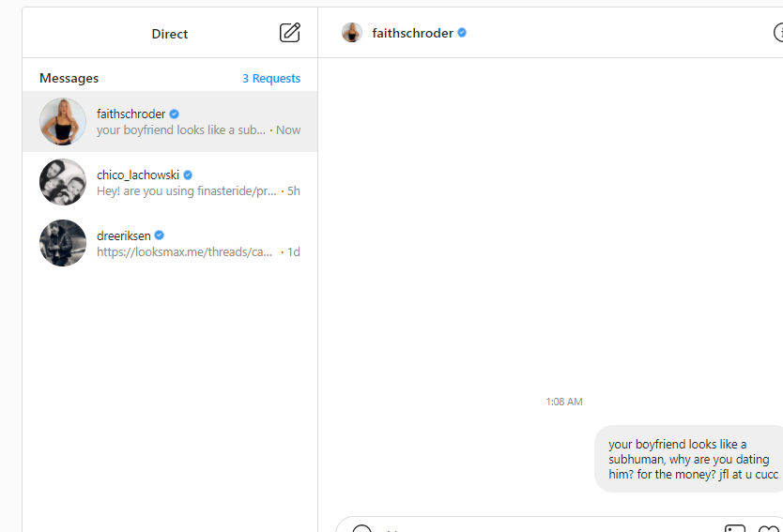Click the new message compose icon

[289, 33]
